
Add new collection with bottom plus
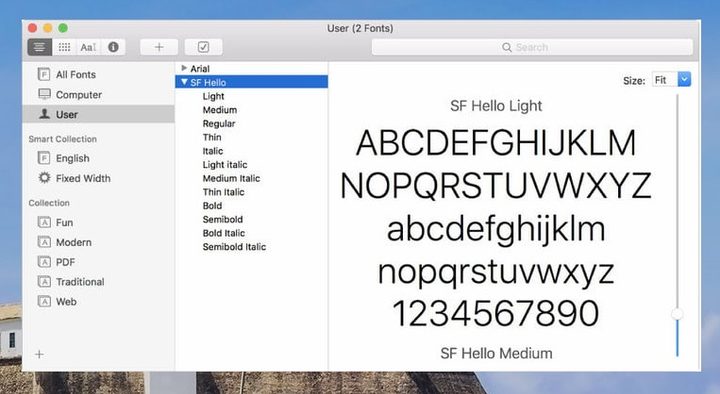39,354
